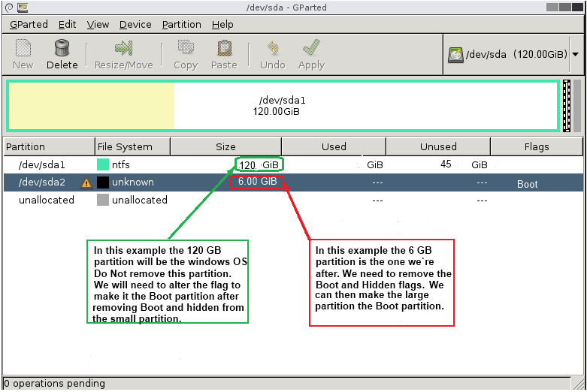This screenshot has width=587, height=392.
Task: Open the Help menu
Action: click(x=222, y=24)
